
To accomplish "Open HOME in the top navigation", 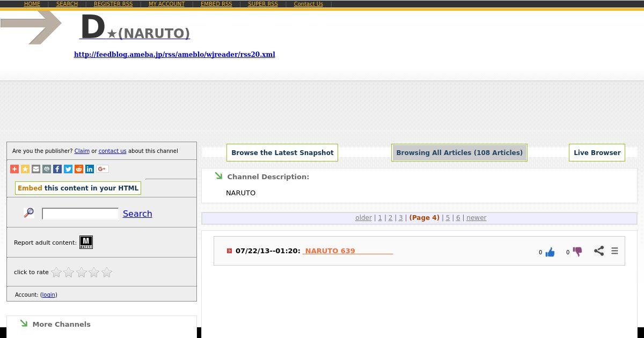I will click(32, 4).
